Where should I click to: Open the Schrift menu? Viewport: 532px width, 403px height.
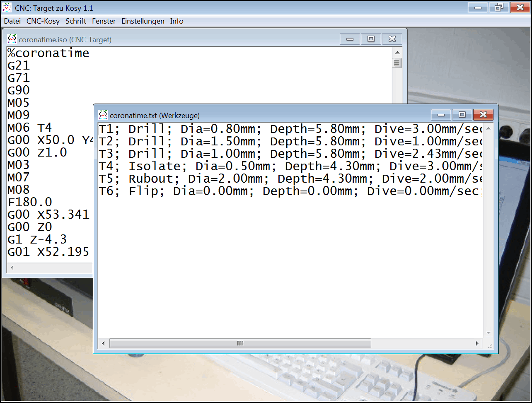(x=76, y=21)
